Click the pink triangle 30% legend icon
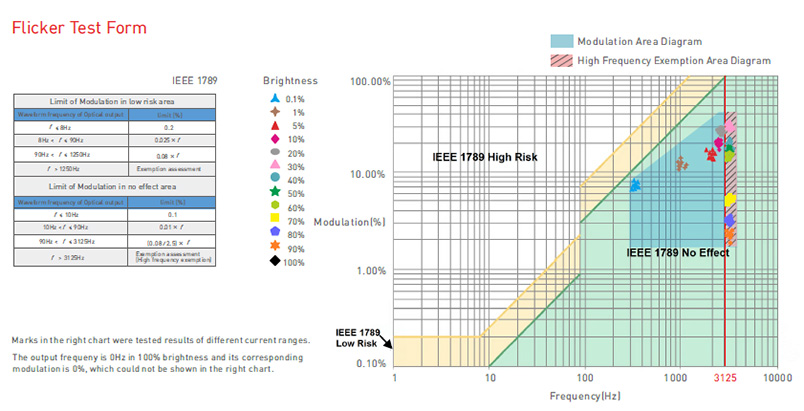This screenshot has width=804, height=411. coord(275,165)
